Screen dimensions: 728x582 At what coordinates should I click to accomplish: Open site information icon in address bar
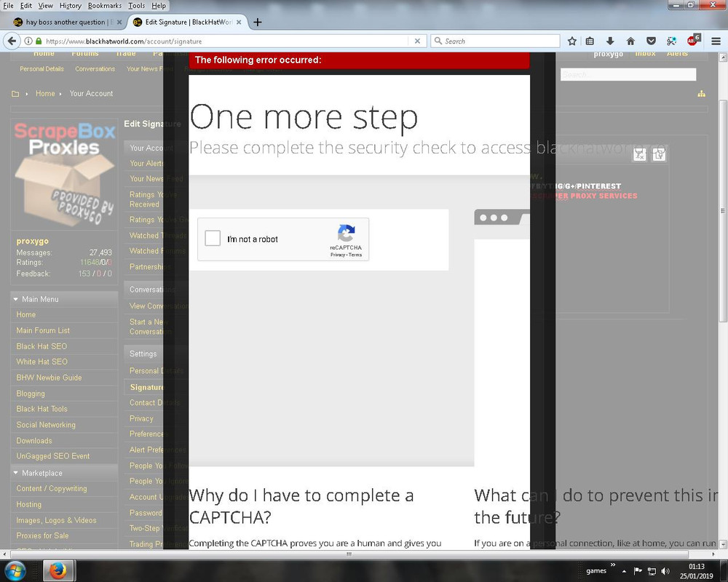(x=28, y=41)
